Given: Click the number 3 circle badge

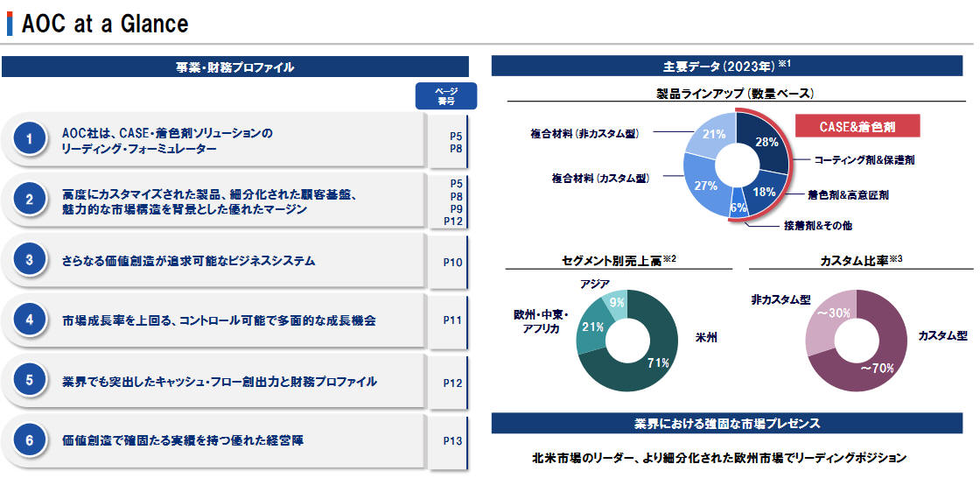Looking at the screenshot, I should tap(29, 260).
